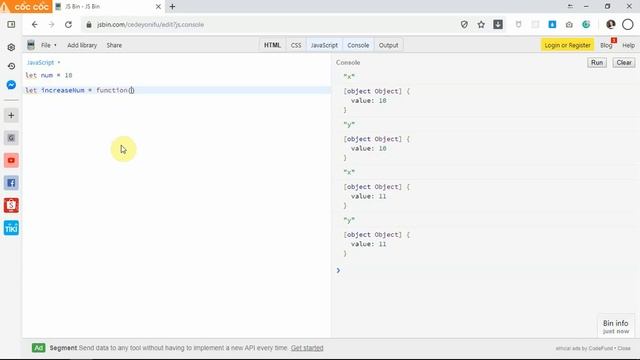Close the Segment ad banner
The image size is (640, 360).
(624, 348)
